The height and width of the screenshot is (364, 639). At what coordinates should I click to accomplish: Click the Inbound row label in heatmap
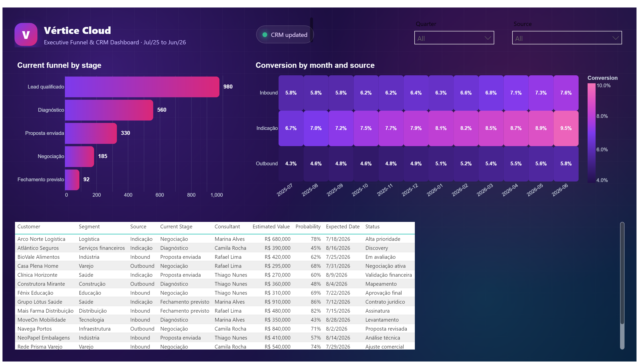(269, 93)
